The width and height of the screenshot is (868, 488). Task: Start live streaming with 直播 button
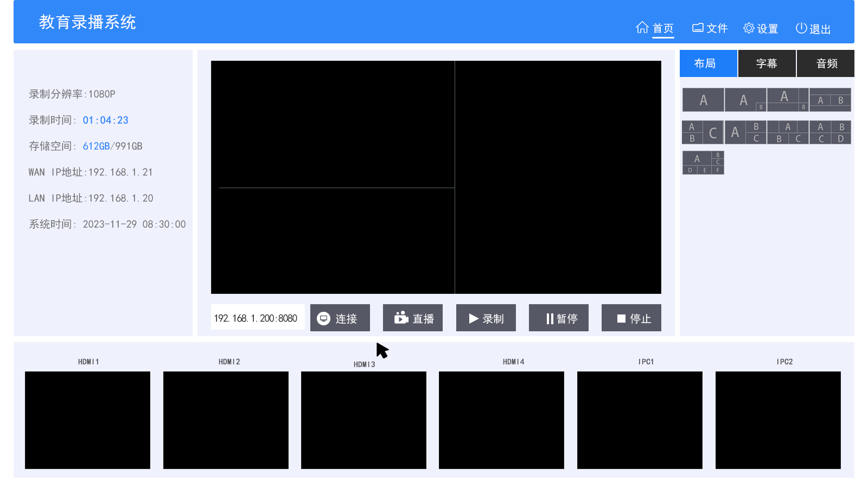413,318
